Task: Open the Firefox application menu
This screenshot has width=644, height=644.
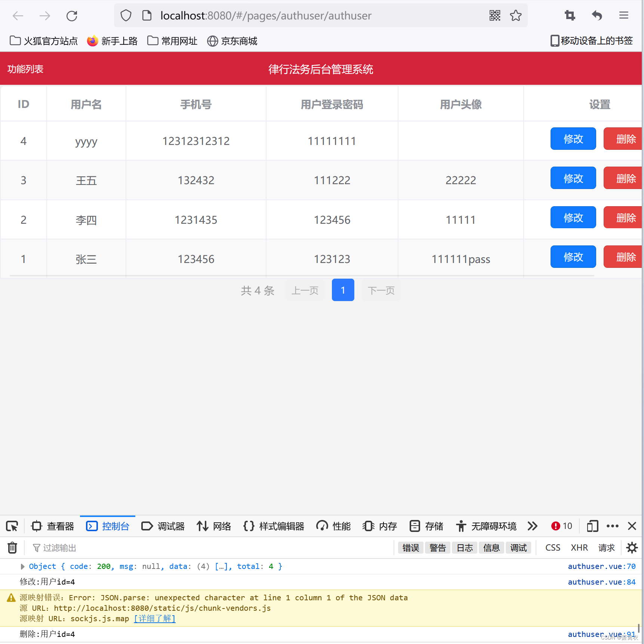Action: 624,15
